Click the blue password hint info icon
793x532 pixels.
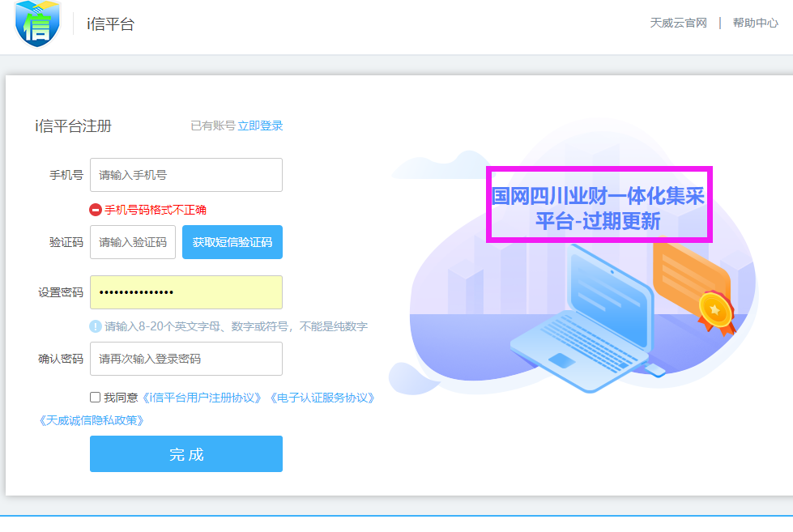96,326
